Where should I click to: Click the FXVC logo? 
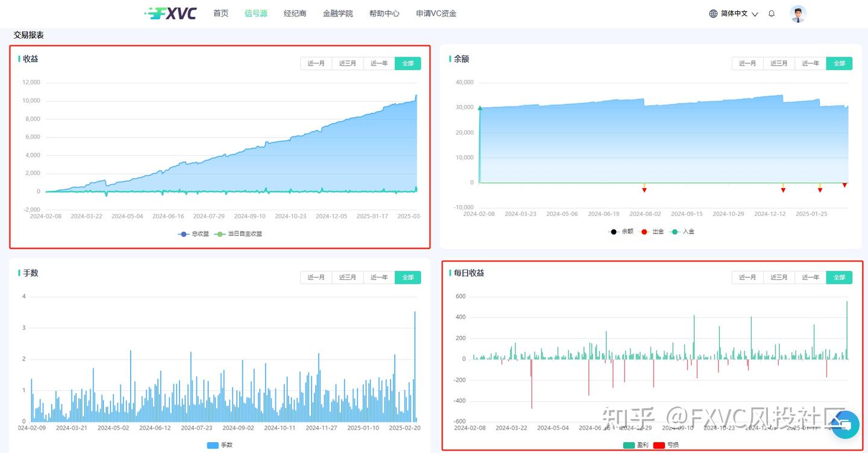click(x=171, y=13)
